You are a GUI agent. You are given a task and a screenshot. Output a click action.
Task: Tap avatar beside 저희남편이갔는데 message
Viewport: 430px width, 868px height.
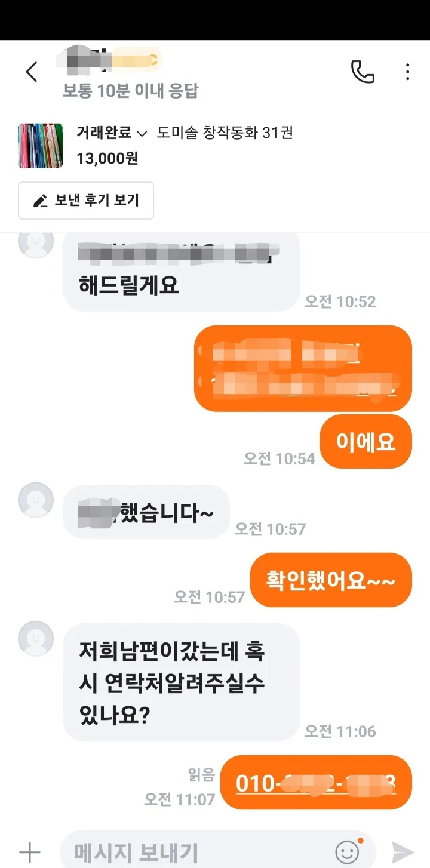[36, 638]
